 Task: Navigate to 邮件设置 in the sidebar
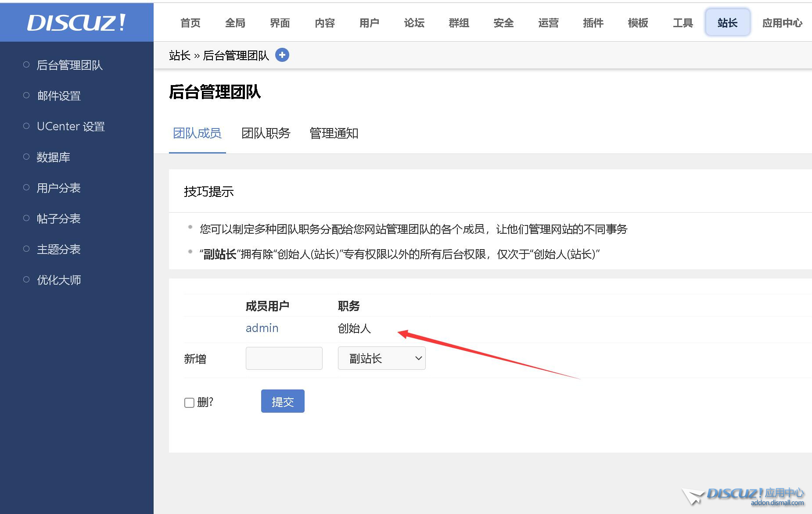coord(59,96)
